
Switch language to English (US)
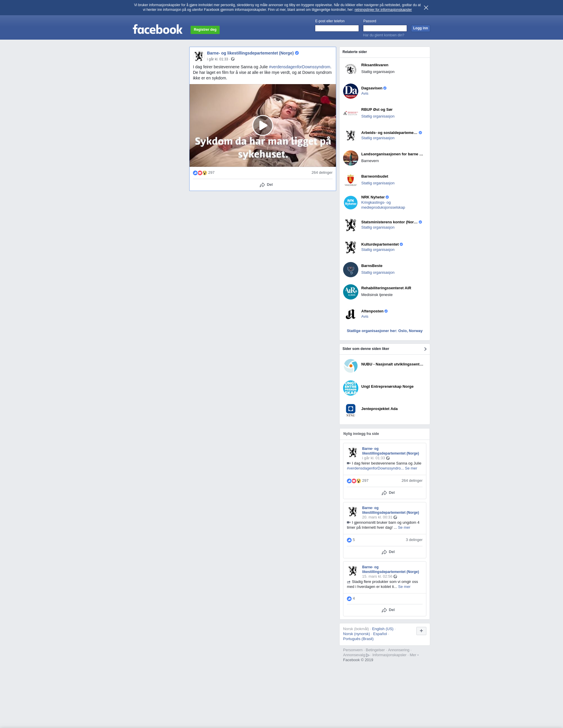tap(383, 629)
